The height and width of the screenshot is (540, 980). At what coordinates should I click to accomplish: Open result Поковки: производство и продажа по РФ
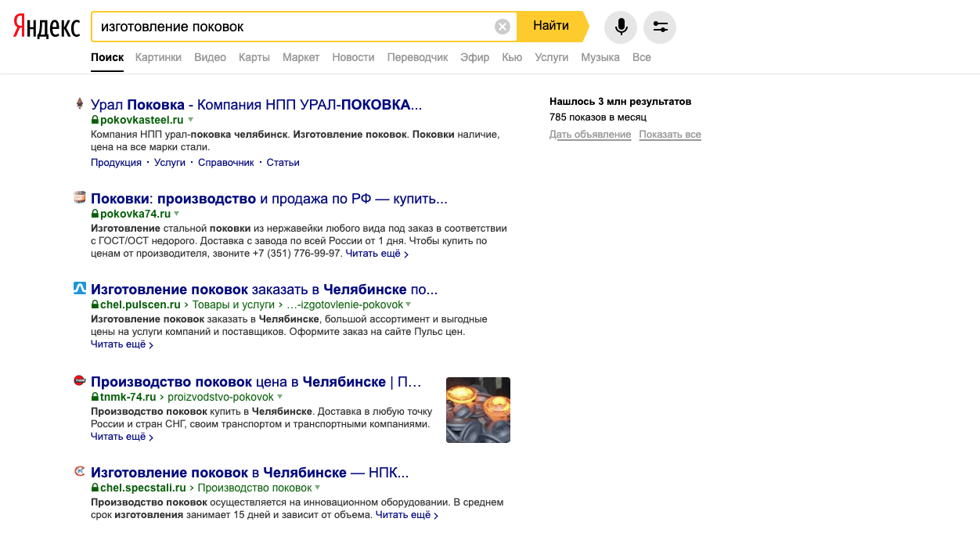pos(269,199)
